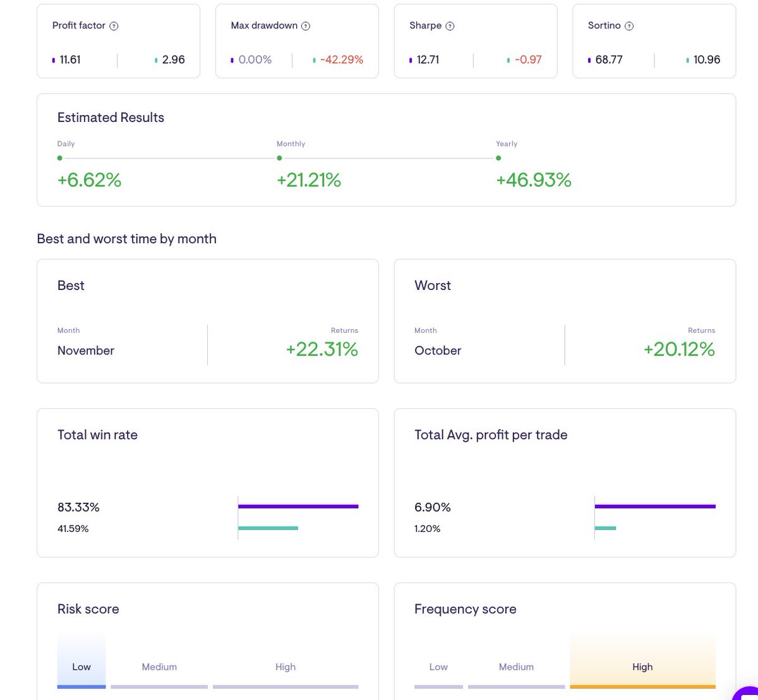Select the Yearly estimate +46.93%

[x=534, y=180]
